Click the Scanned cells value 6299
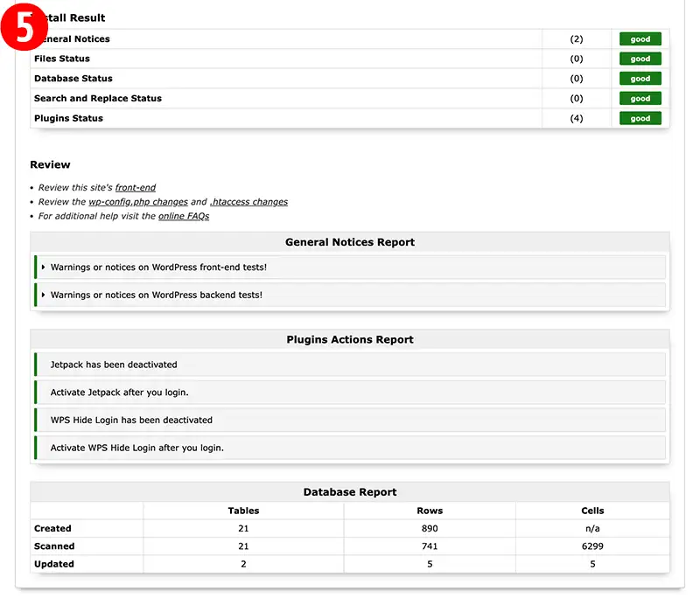Viewport: 700px width, 598px height. tap(592, 546)
